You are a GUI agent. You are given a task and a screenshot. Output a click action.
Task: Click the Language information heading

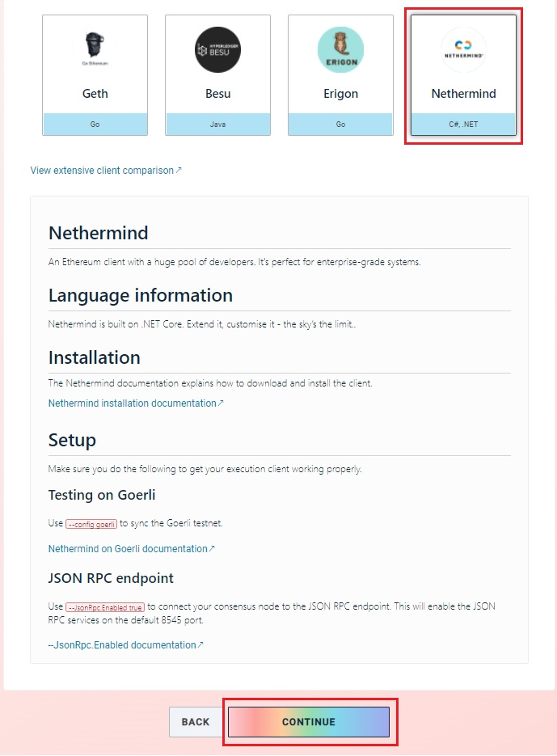141,295
